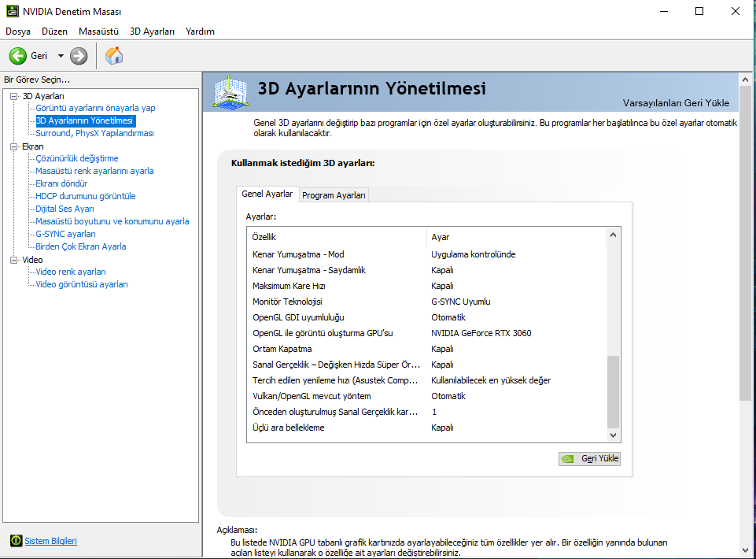Click settings list scroll down arrow
This screenshot has height=559, width=756.
(x=614, y=435)
